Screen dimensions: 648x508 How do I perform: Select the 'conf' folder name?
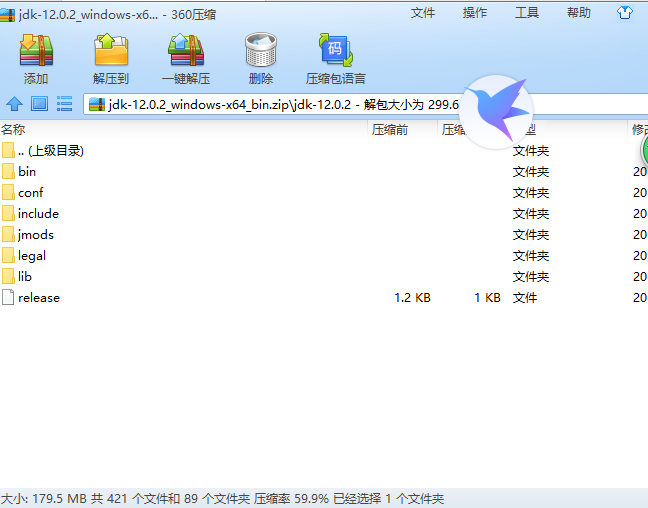[x=31, y=193]
